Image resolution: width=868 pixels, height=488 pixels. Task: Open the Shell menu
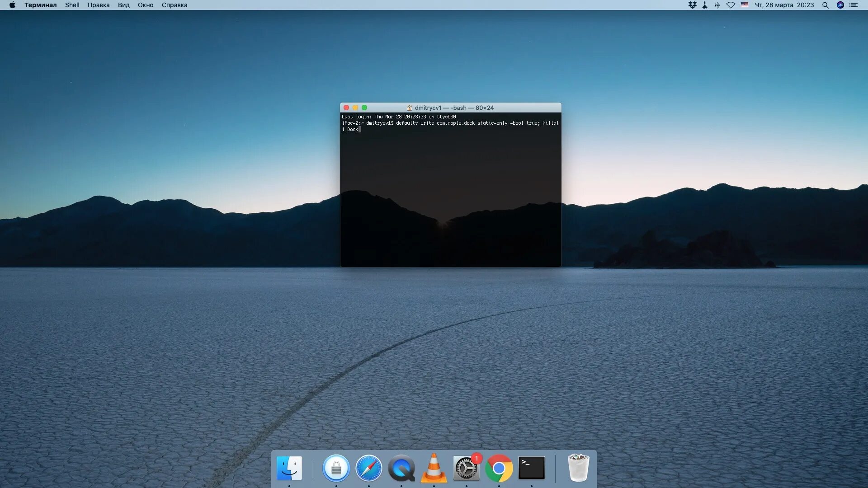pos(72,5)
